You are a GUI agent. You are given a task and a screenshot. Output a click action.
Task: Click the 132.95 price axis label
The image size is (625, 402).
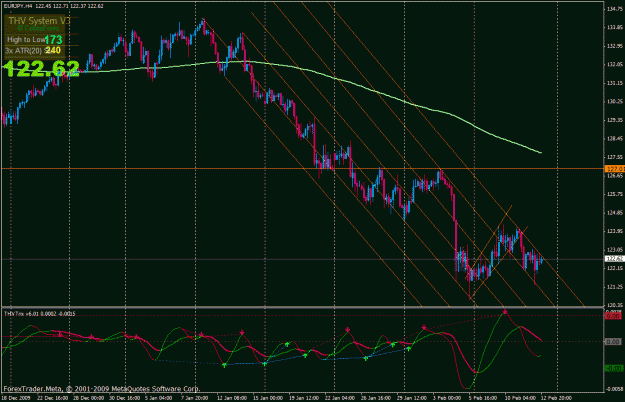coord(615,46)
